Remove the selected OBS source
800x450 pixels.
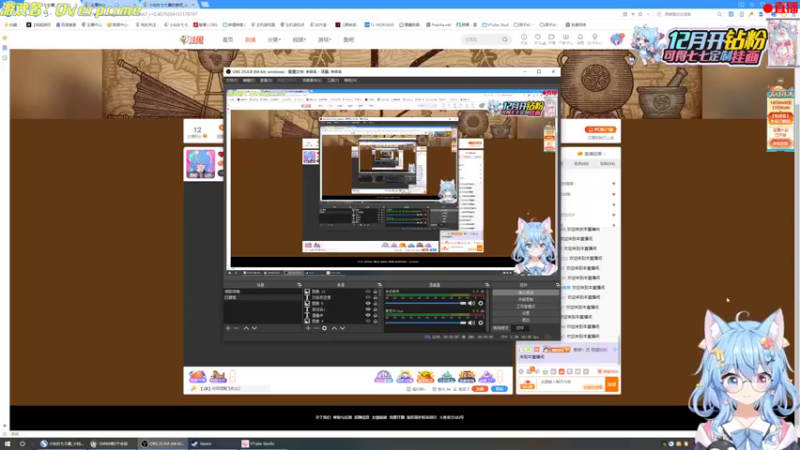[316, 328]
